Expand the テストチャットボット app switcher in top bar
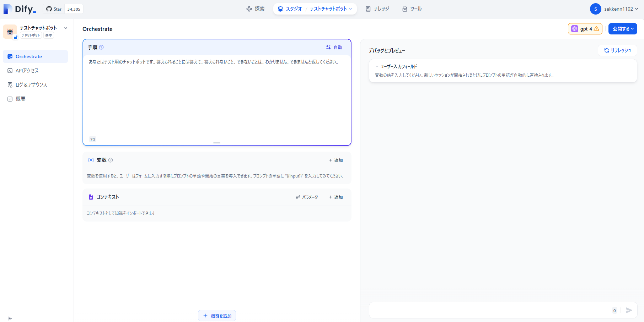 click(331, 9)
